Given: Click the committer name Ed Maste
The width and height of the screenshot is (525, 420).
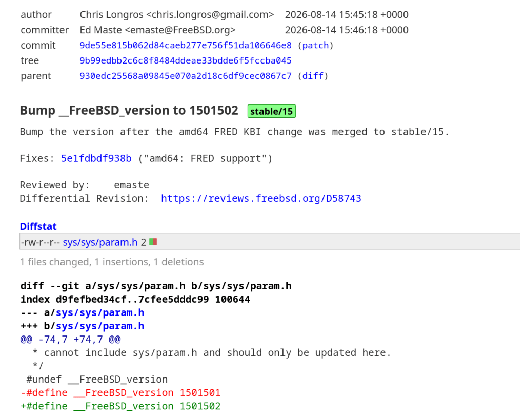Looking at the screenshot, I should [x=100, y=30].
